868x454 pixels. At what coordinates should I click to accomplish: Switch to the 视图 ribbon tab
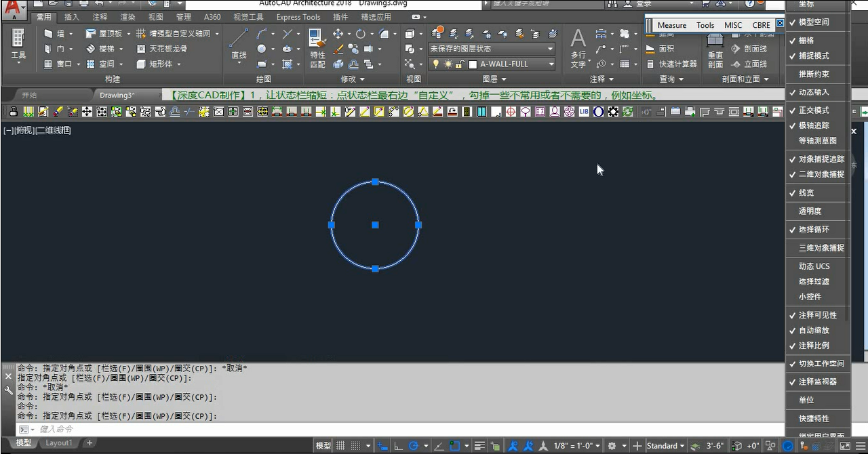coord(155,17)
